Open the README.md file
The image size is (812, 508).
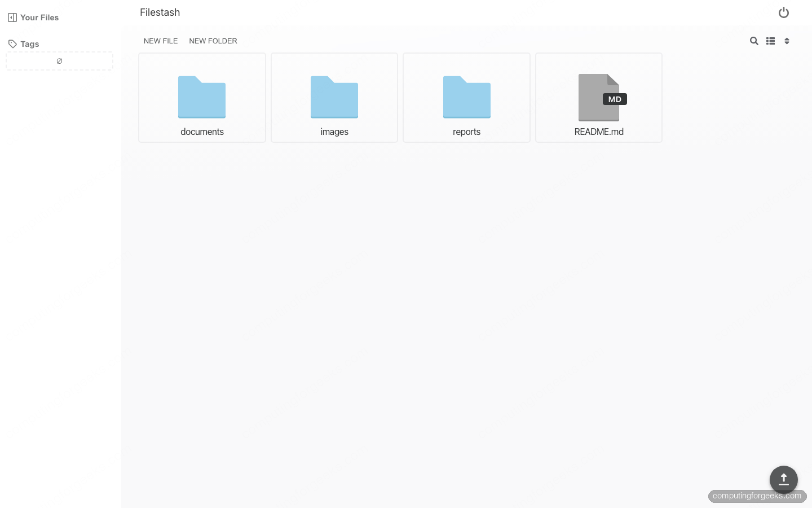click(x=599, y=98)
